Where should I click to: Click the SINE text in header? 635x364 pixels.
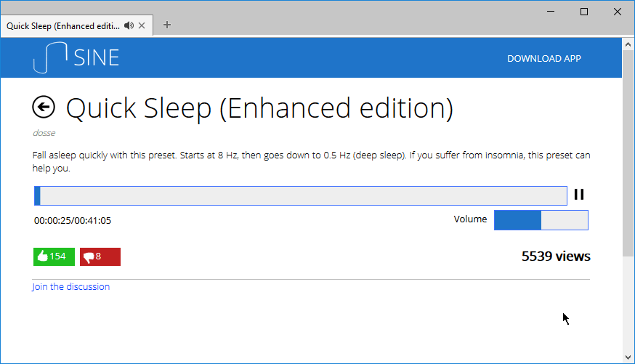pyautogui.click(x=97, y=57)
